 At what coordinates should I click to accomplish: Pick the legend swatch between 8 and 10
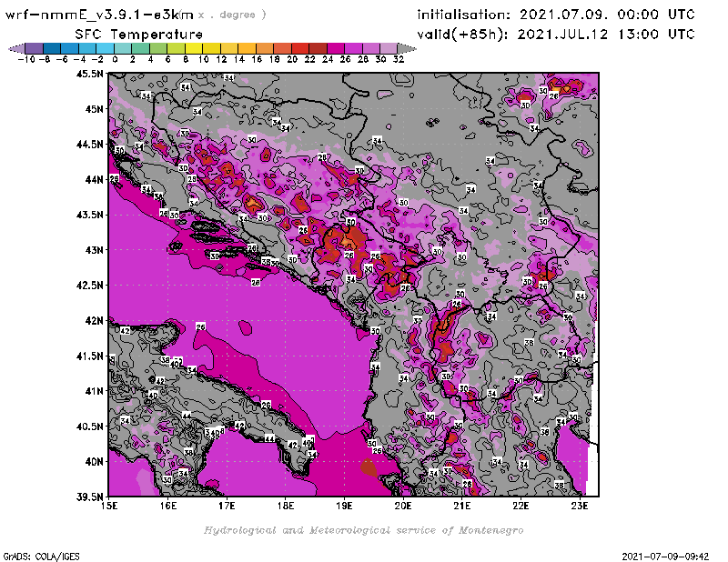194,48
